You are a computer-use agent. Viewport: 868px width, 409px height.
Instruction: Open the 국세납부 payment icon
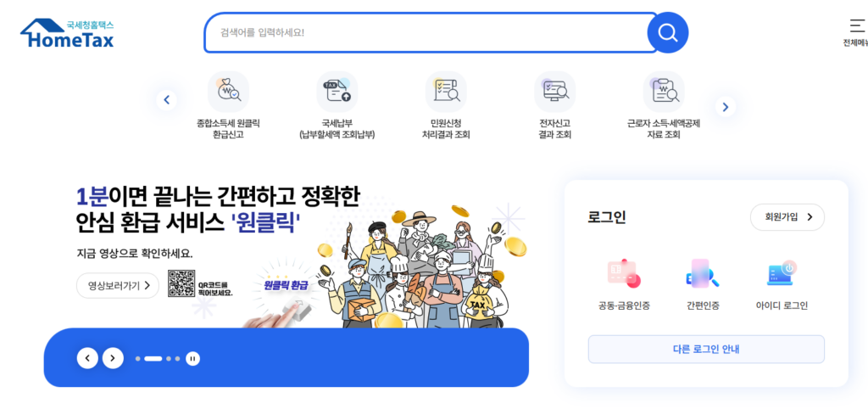tap(337, 92)
